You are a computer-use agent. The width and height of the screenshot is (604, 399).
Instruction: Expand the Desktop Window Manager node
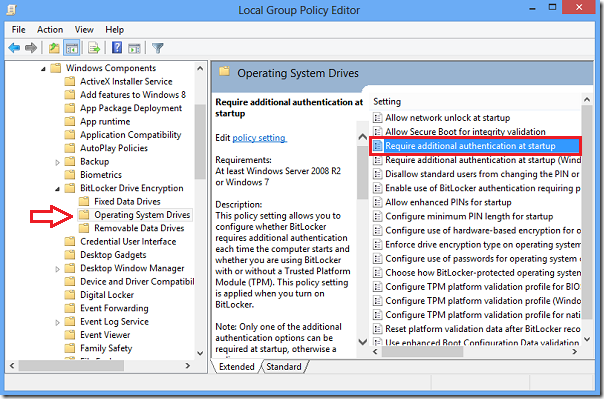click(57, 269)
